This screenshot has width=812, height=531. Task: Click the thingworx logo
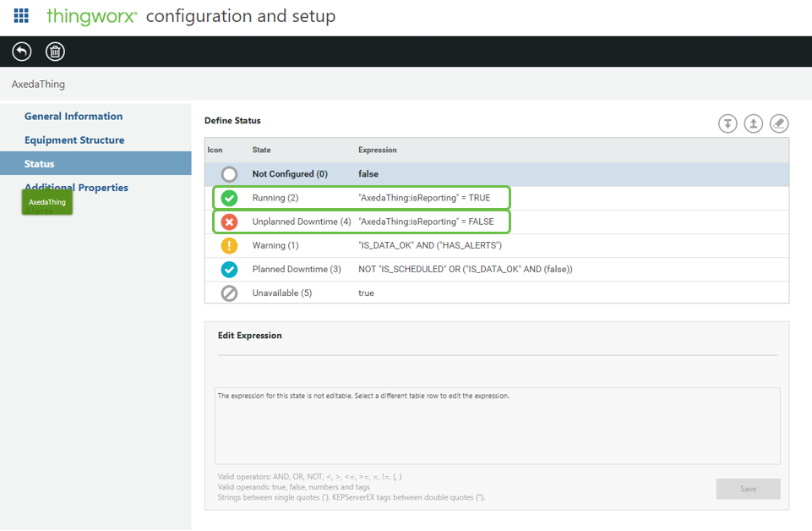pos(91,16)
